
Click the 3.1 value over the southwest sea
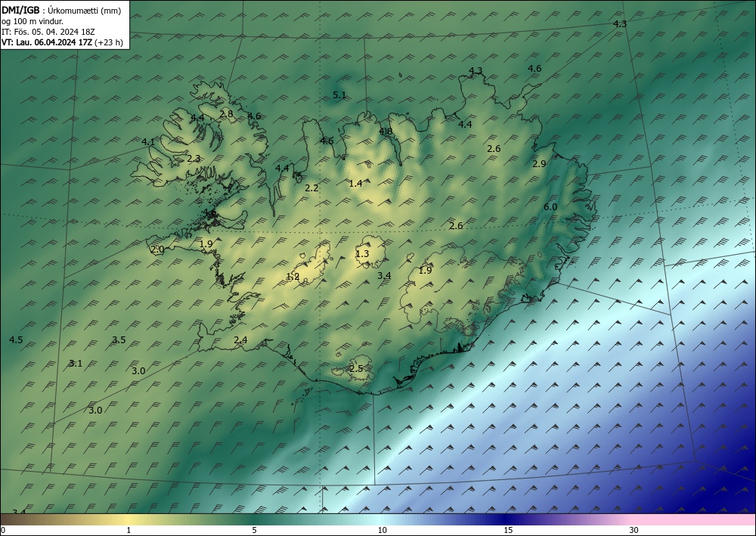coord(75,364)
